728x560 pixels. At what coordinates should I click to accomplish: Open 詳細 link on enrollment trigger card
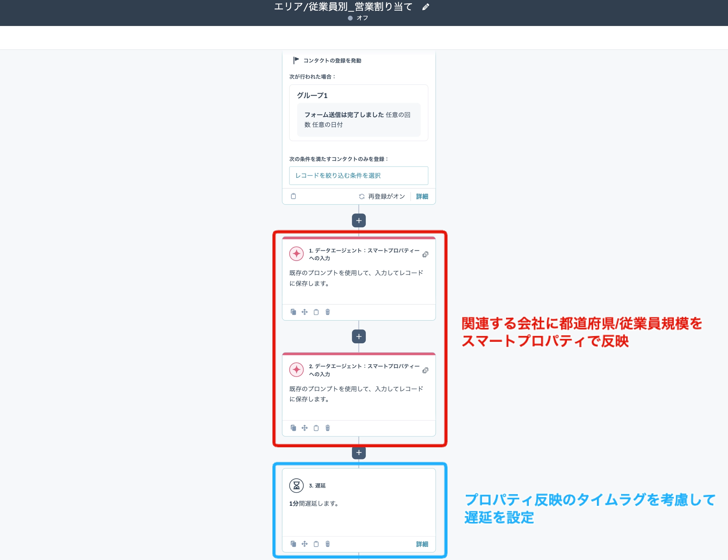(422, 197)
